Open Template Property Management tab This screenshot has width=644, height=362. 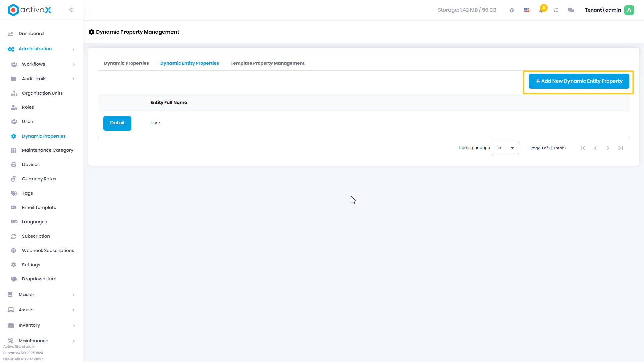[267, 63]
